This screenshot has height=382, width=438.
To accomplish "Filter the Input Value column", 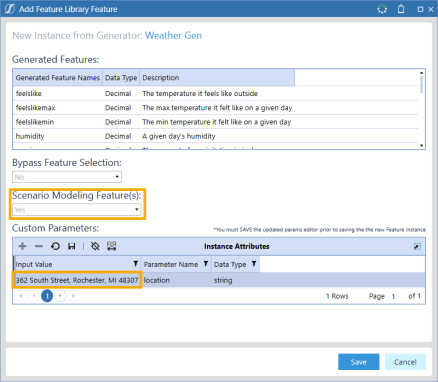I will tap(136, 264).
